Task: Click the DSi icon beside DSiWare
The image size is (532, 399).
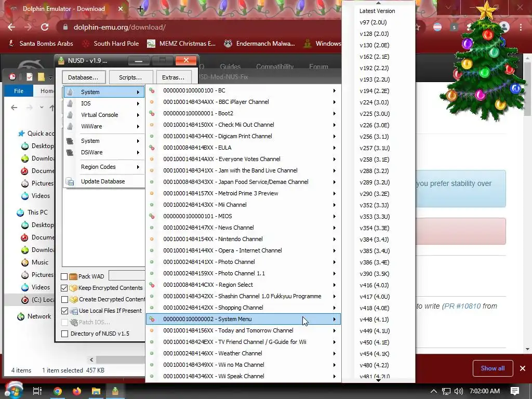Action: (x=70, y=152)
